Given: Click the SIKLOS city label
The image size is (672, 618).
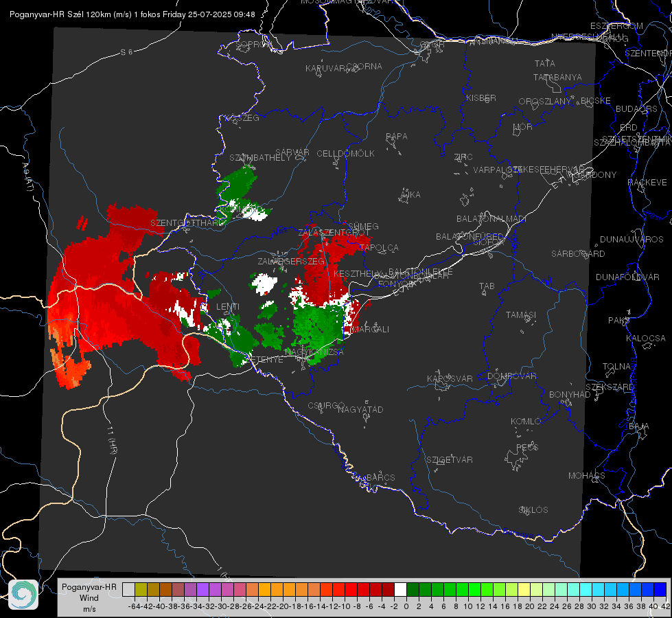Looking at the screenshot, I should 533,510.
